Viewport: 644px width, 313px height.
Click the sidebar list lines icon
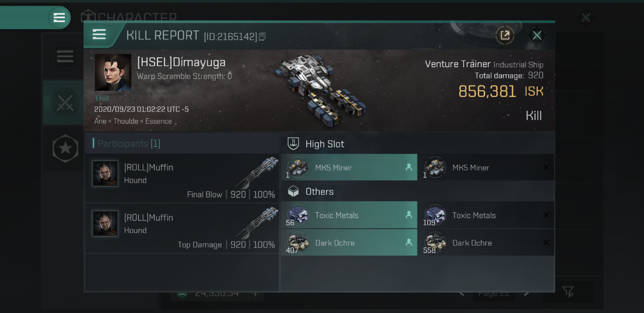coord(65,56)
